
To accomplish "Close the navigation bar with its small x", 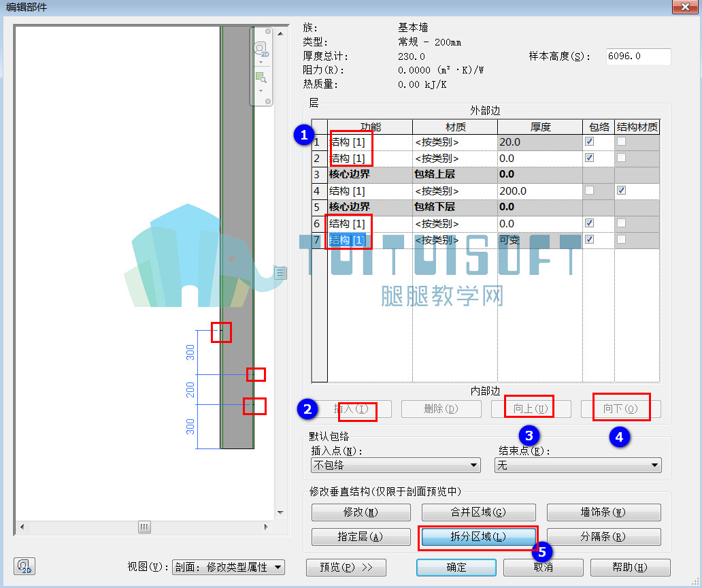I will coord(268,31).
